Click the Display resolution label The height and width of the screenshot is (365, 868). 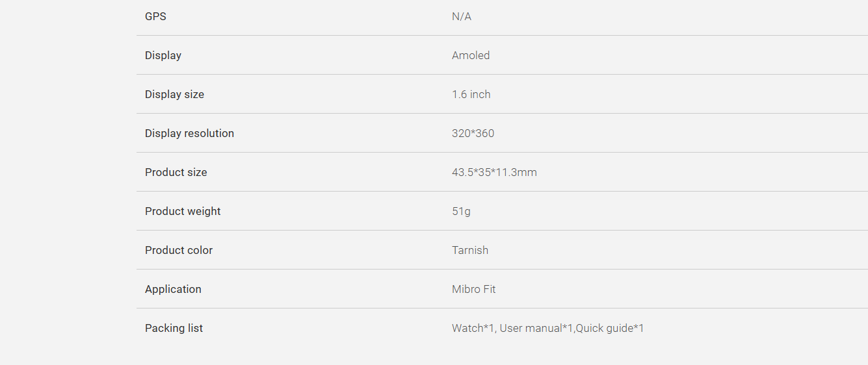(x=189, y=133)
